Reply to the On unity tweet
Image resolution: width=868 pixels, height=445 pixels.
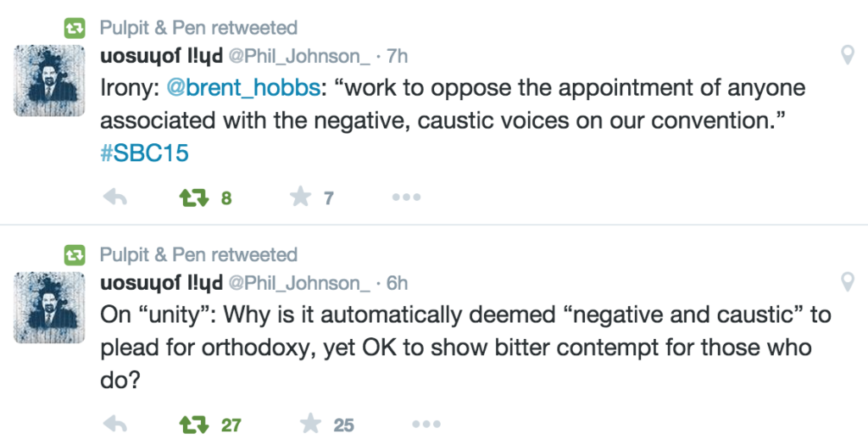point(115,425)
